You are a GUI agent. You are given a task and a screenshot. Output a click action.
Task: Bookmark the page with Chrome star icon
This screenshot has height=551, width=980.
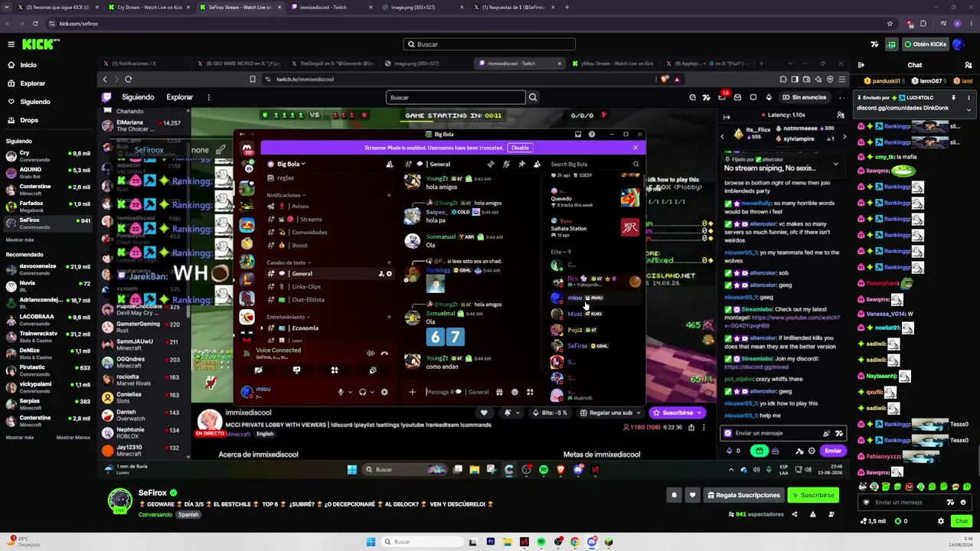(890, 24)
